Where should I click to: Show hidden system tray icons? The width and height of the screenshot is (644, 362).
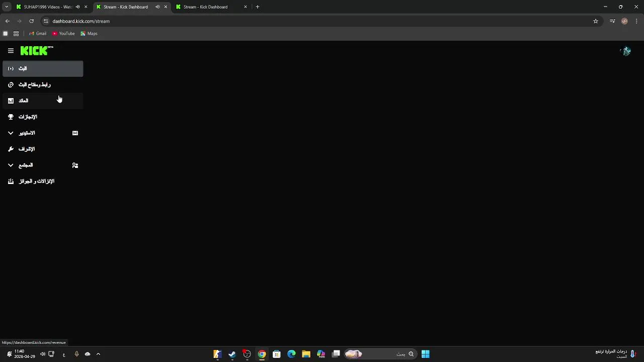(x=98, y=354)
